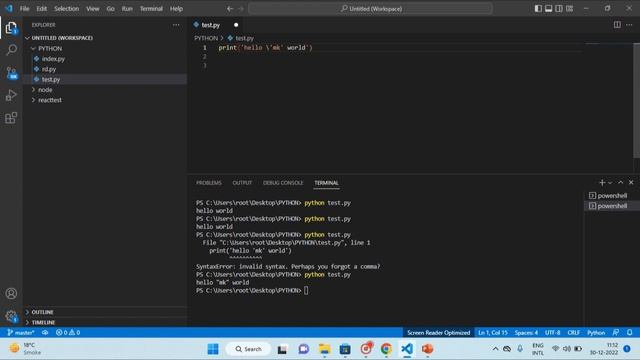Click the master branch status item
Viewport: 640px width, 360px height.
point(21,333)
